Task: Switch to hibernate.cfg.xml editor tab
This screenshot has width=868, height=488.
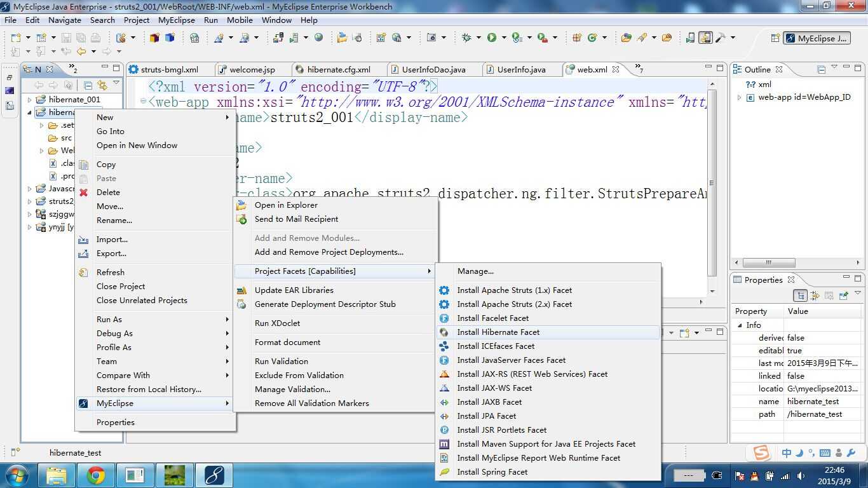Action: pyautogui.click(x=339, y=70)
